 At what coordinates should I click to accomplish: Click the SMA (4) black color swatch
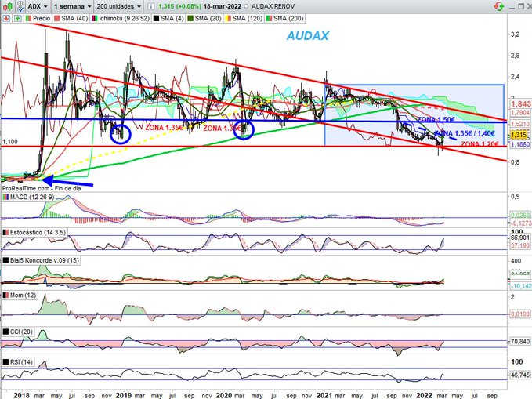click(156, 18)
